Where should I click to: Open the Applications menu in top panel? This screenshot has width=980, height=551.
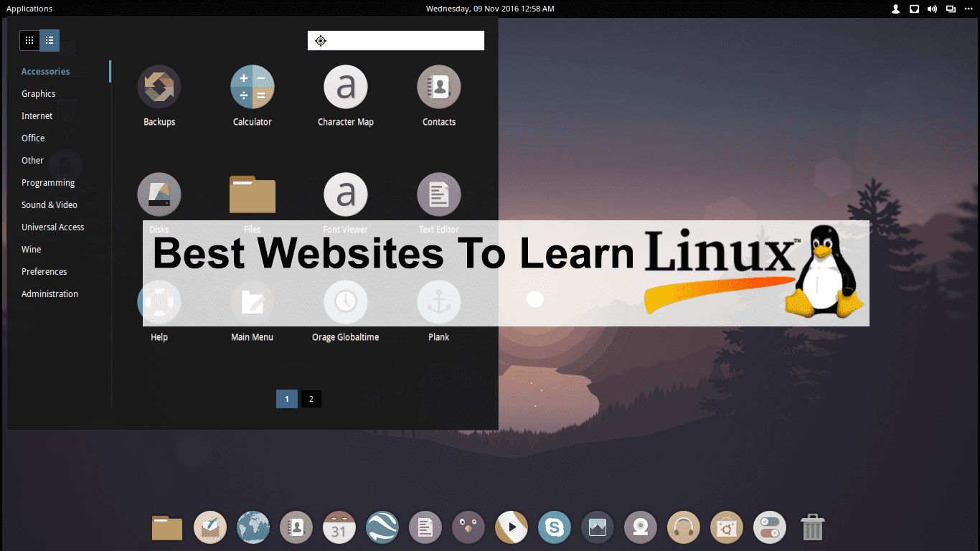pyautogui.click(x=29, y=9)
